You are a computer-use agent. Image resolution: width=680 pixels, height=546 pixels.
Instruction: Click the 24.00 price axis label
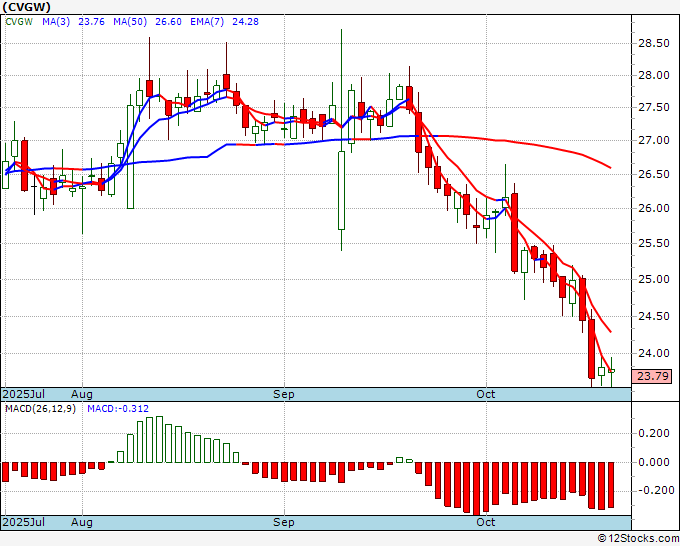654,353
